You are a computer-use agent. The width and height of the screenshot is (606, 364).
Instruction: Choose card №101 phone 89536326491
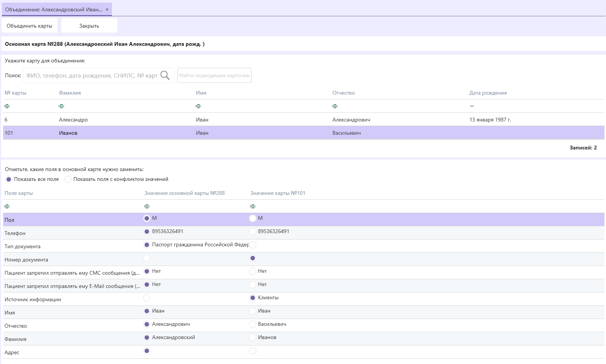pos(253,232)
